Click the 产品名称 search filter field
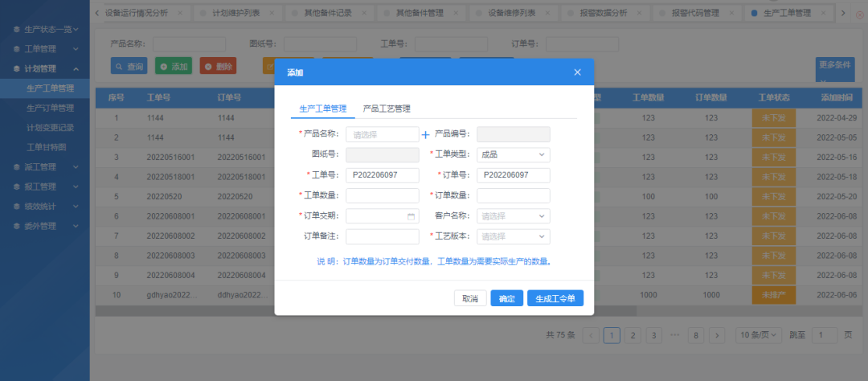Viewport: 868px width, 381px height. pos(190,44)
